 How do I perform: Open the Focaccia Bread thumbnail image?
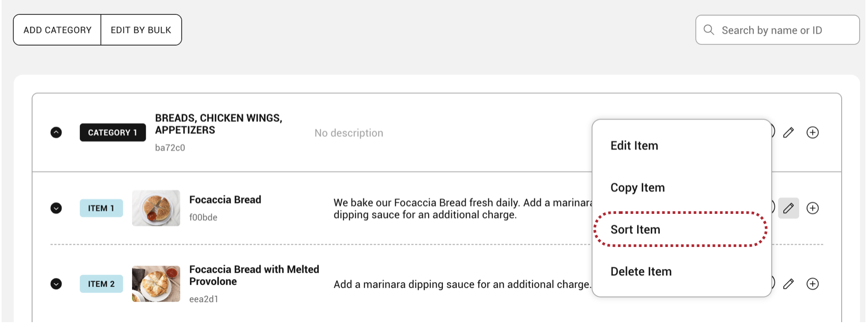156,208
